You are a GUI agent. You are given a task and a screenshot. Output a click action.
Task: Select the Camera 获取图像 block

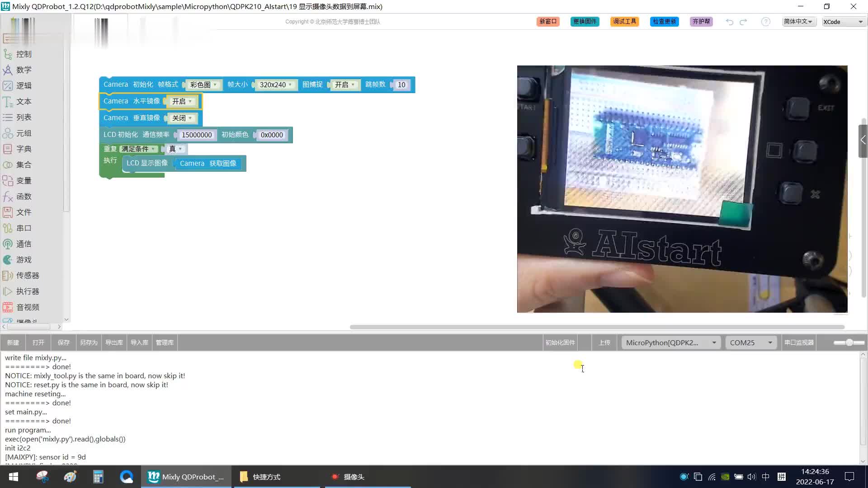[x=208, y=164]
